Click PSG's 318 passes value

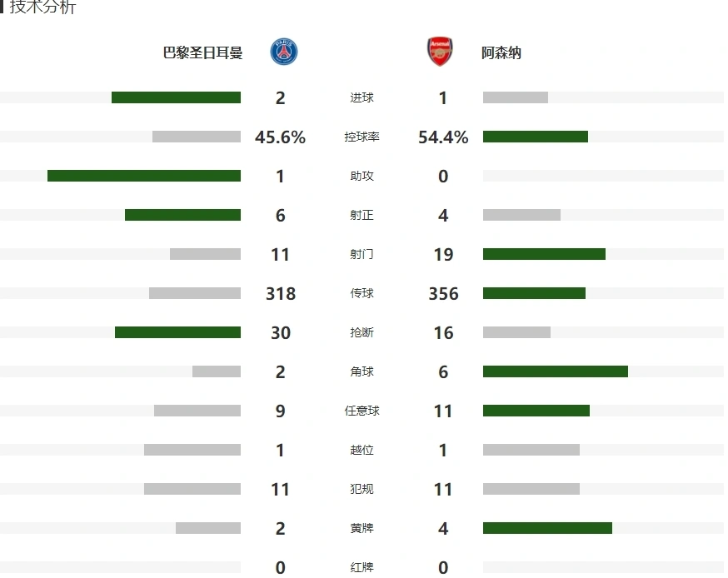click(281, 293)
